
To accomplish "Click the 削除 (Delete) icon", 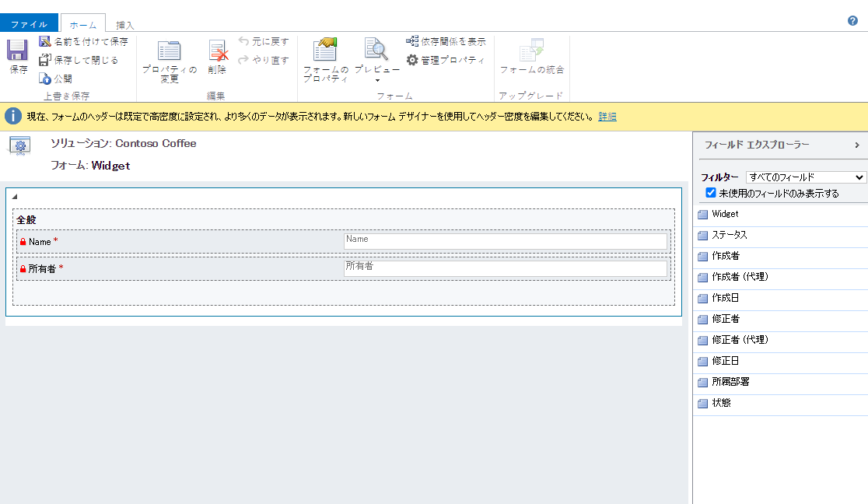I will coord(217,52).
